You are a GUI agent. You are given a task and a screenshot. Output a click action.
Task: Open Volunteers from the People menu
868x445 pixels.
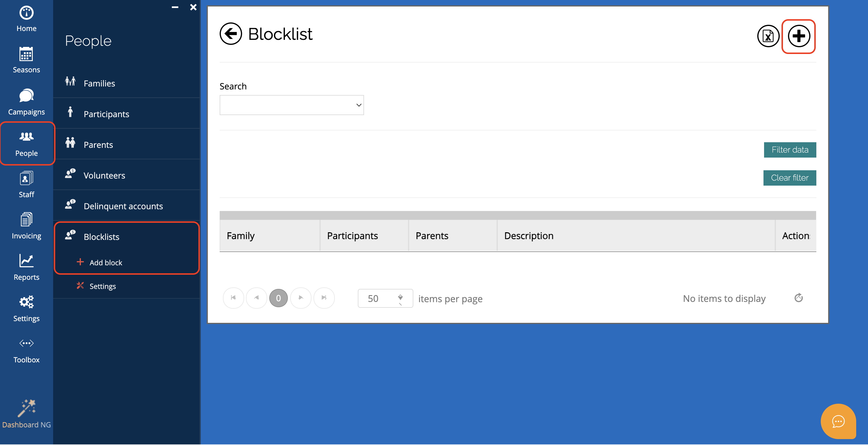pyautogui.click(x=104, y=176)
